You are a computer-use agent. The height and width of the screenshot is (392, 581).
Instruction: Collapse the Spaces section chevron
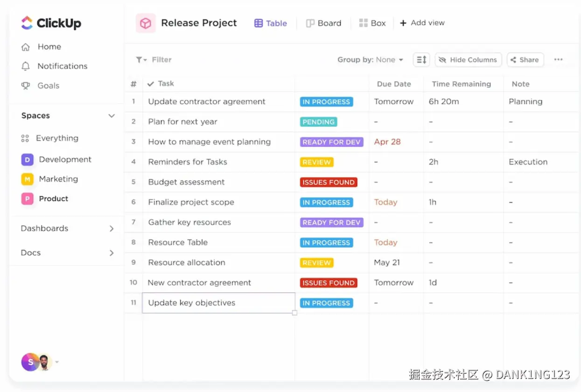coord(112,116)
